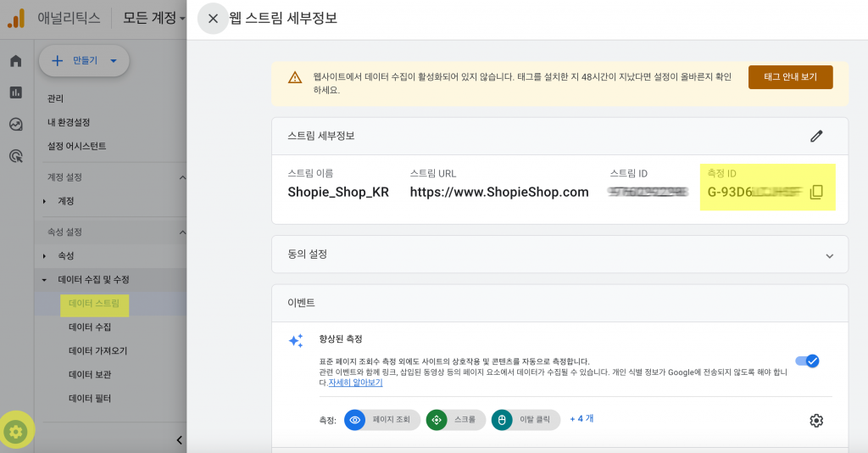Open the Explore icon in the sidebar
The image size is (868, 453).
pyautogui.click(x=16, y=124)
